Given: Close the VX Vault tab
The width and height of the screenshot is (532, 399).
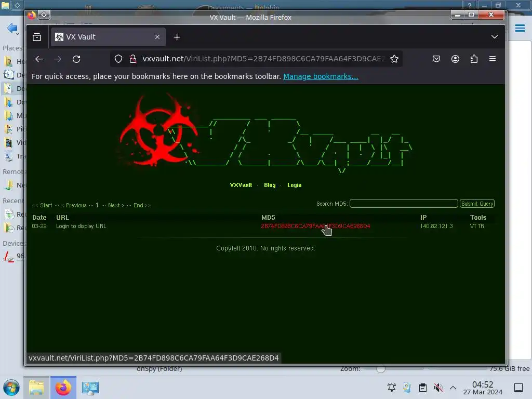Looking at the screenshot, I should [157, 37].
